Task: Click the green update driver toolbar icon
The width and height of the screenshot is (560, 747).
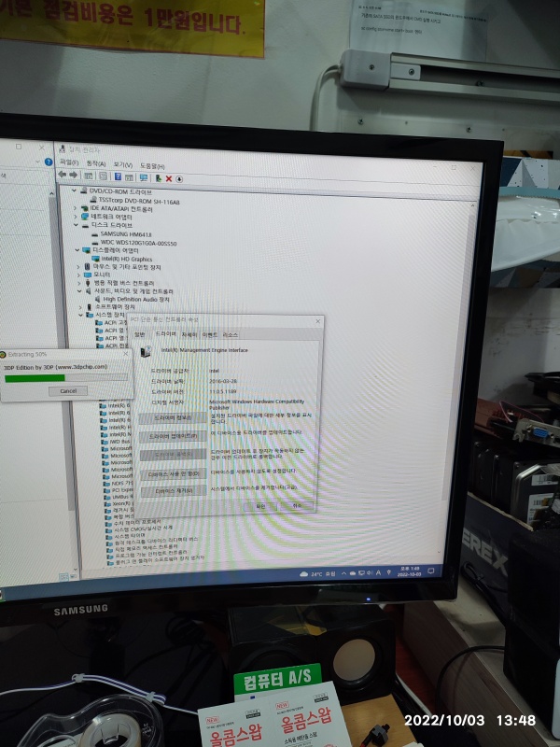Action: click(x=158, y=178)
